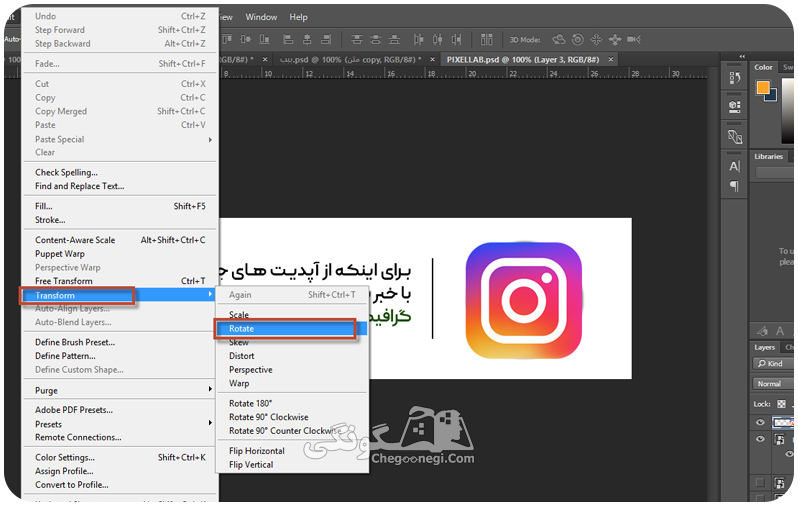Select the 3D pan mode icon
The height and width of the screenshot is (508, 798).
(596, 39)
